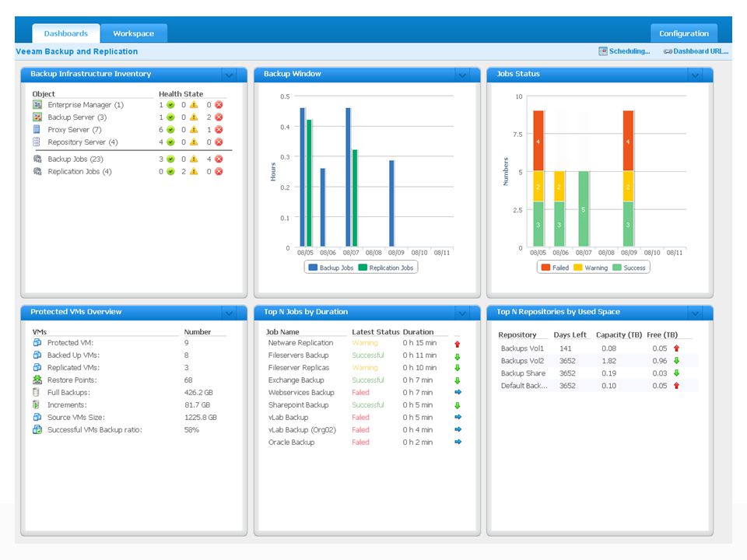747x560 pixels.
Task: Click the Backups Vol2 repository name
Action: point(523,361)
